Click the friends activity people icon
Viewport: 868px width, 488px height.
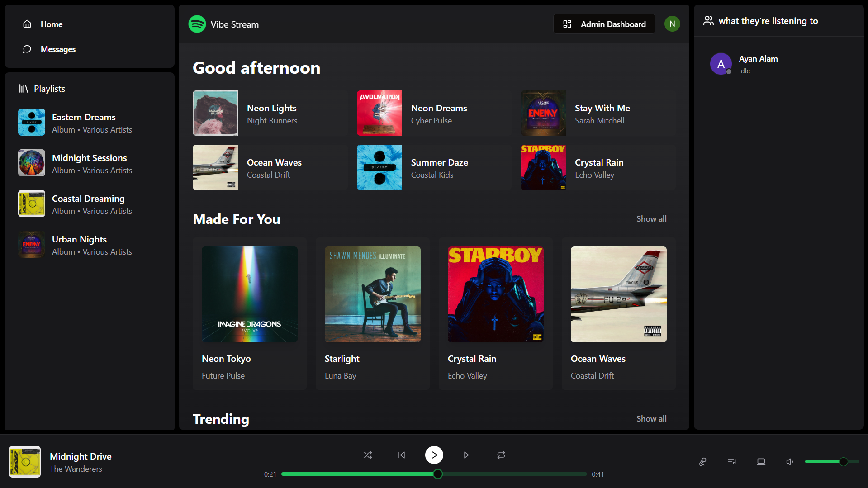click(x=708, y=21)
